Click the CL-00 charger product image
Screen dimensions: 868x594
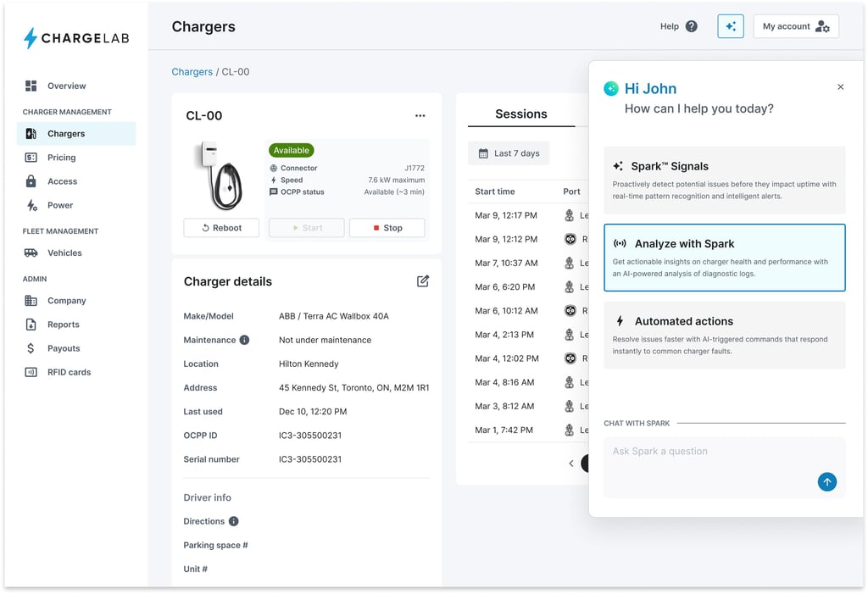point(221,176)
